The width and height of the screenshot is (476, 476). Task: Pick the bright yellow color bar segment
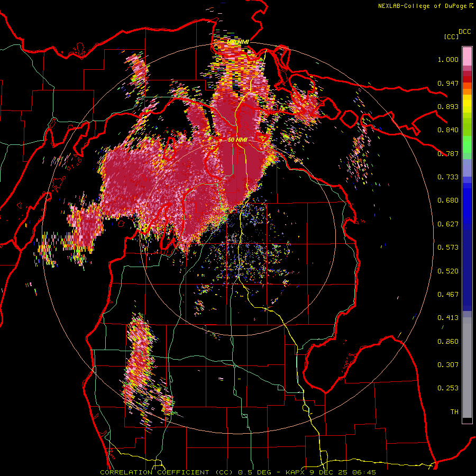(467, 104)
